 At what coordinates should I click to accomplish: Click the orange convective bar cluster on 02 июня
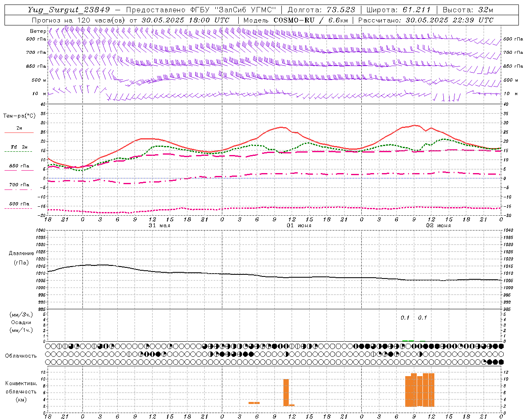pyautogui.click(x=420, y=390)
